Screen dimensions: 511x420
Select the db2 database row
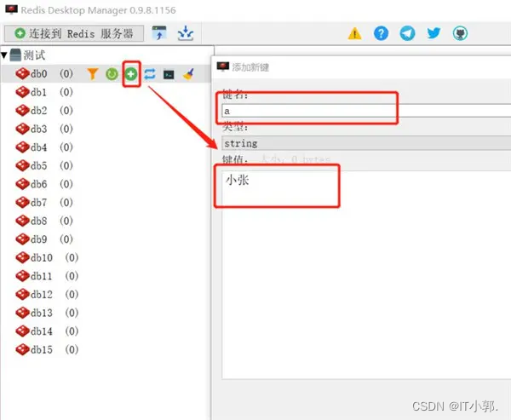pos(106,111)
